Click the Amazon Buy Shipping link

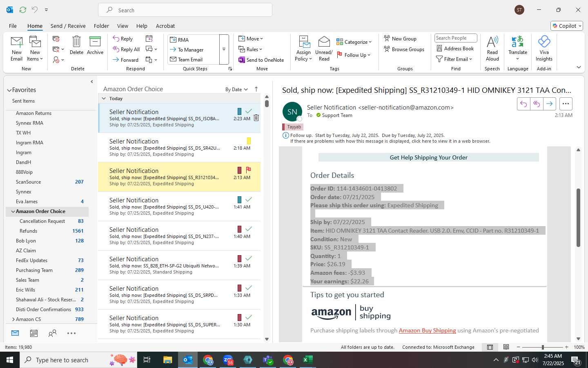[x=427, y=330]
